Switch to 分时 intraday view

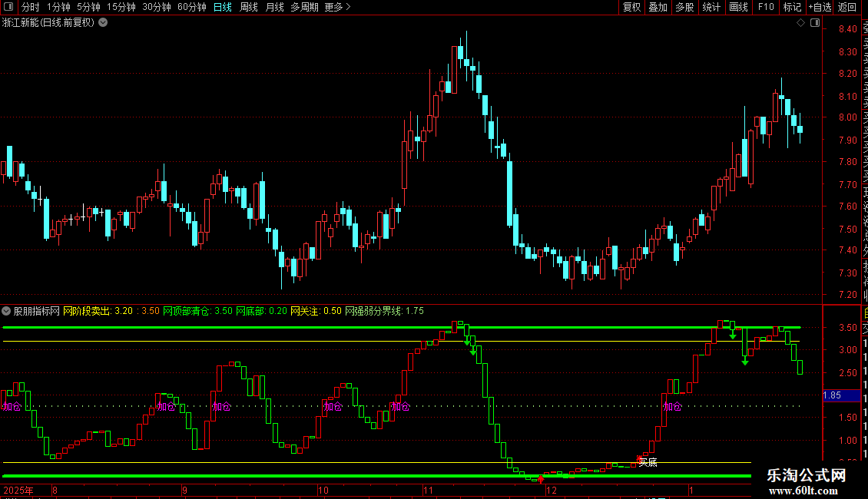[x=31, y=7]
